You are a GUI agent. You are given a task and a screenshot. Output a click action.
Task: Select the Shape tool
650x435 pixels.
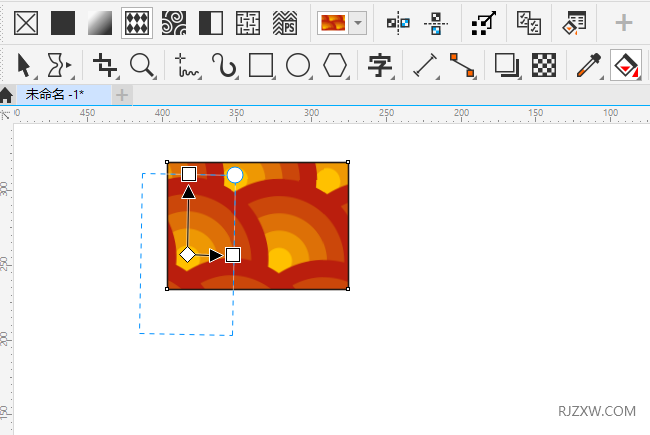(x=60, y=66)
